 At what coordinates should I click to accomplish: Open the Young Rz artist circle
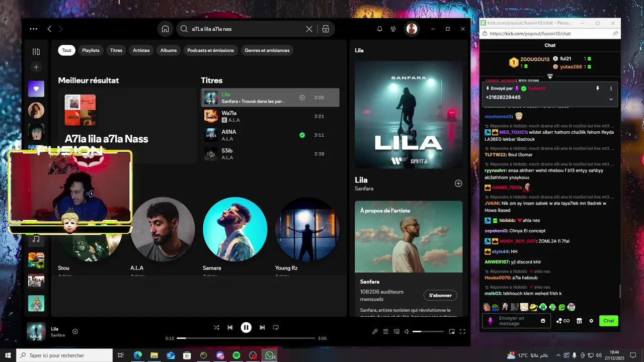(x=307, y=229)
